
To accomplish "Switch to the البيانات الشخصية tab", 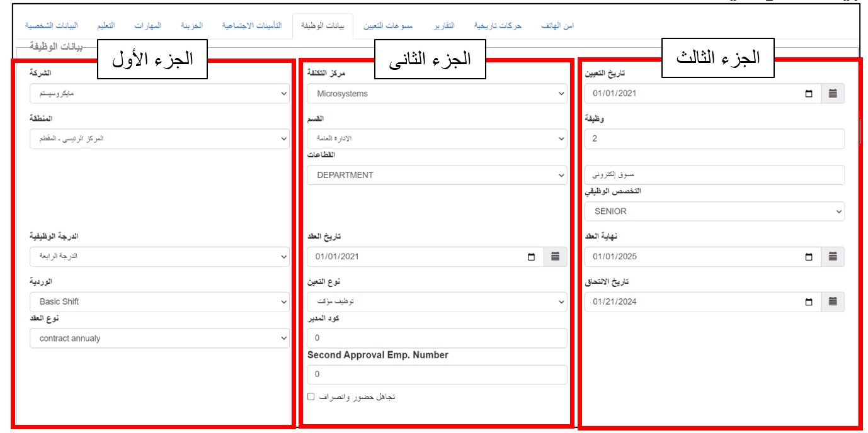I will tap(52, 26).
